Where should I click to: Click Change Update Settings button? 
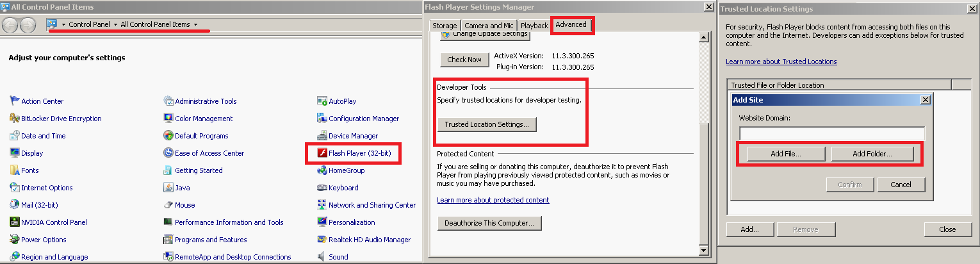pyautogui.click(x=485, y=35)
